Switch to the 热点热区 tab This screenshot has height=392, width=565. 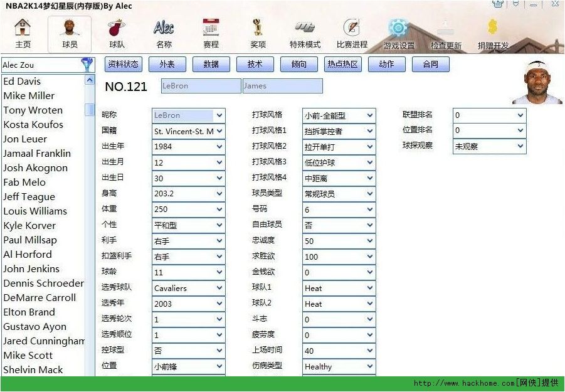coord(343,65)
